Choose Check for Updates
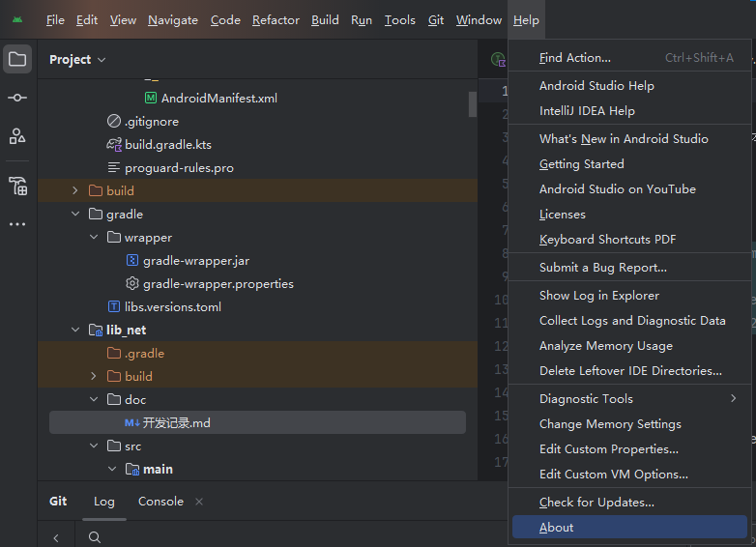The image size is (756, 547). [x=596, y=503]
